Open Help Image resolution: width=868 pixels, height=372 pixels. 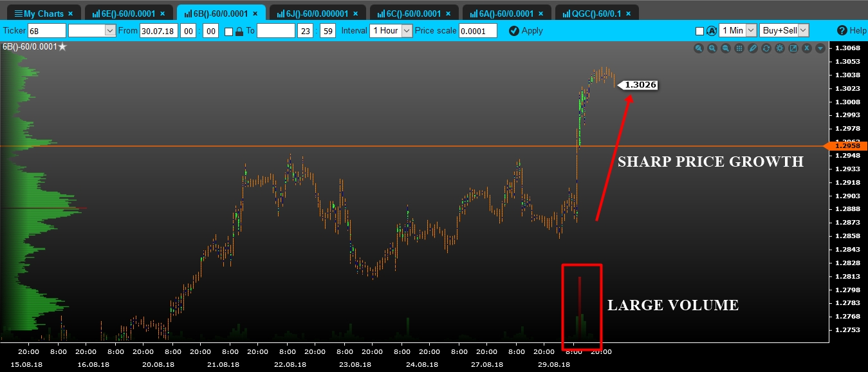(x=852, y=30)
